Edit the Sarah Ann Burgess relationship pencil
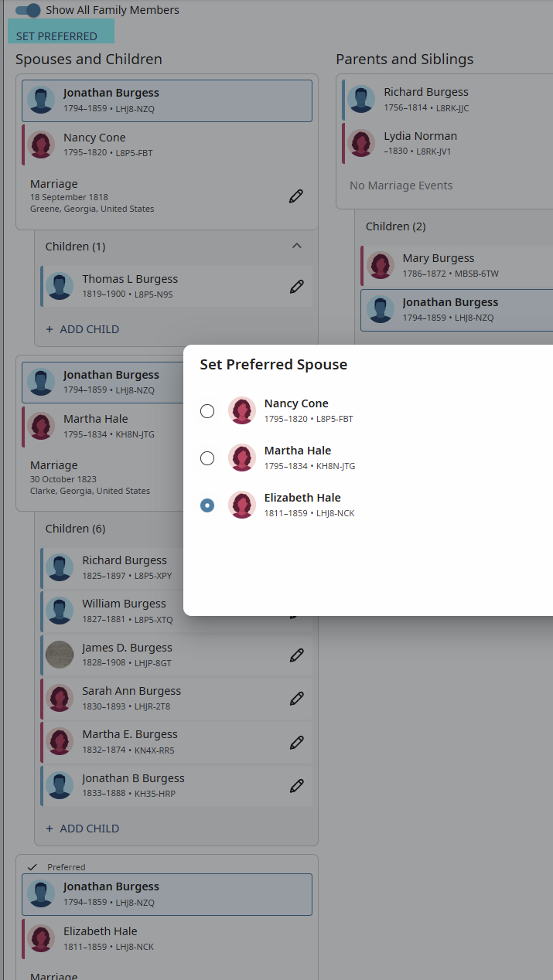The width and height of the screenshot is (553, 980). click(x=296, y=699)
